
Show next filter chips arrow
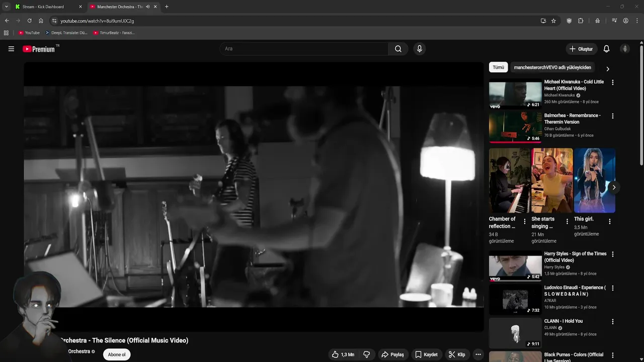(607, 69)
